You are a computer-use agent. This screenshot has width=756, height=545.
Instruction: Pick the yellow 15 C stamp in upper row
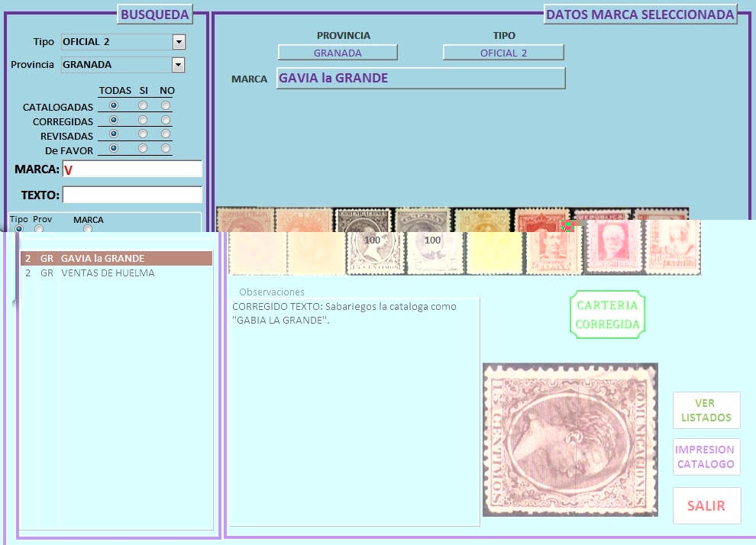coord(483,220)
